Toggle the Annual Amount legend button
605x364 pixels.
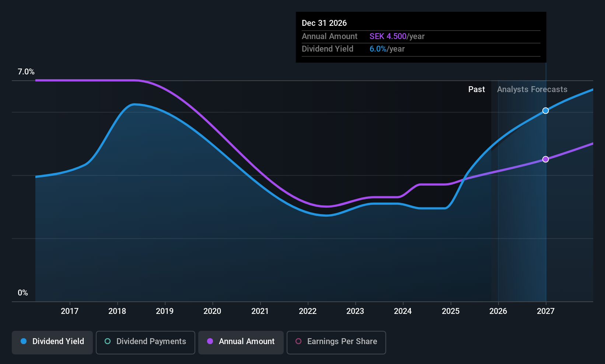(x=241, y=342)
